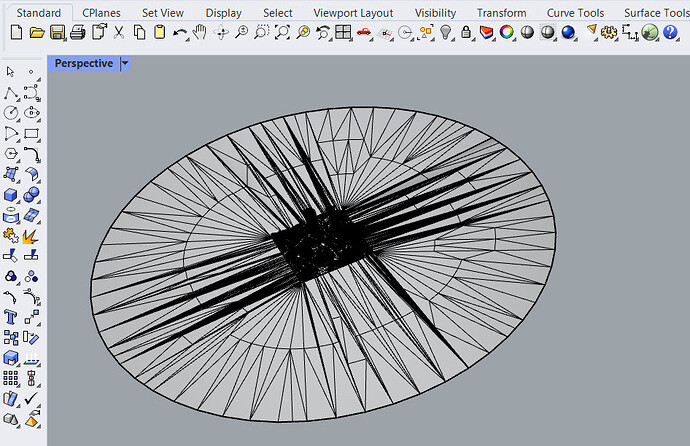Toggle object lock with the padlock icon

(466, 33)
